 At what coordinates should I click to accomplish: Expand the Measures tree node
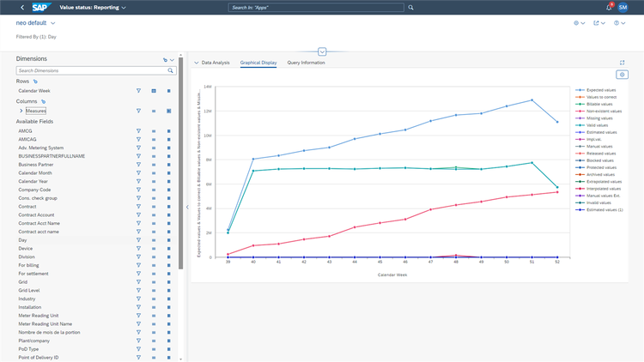21,111
